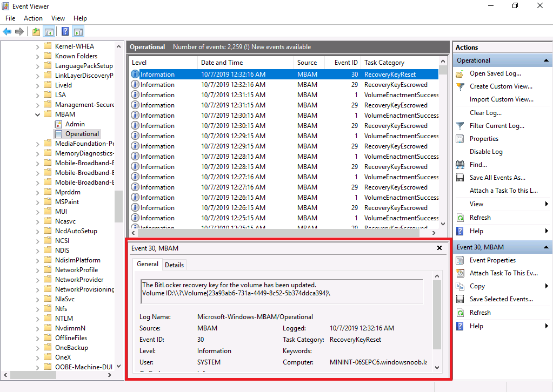
Task: Click the Event Viewer title bar icon
Action: (x=5, y=6)
